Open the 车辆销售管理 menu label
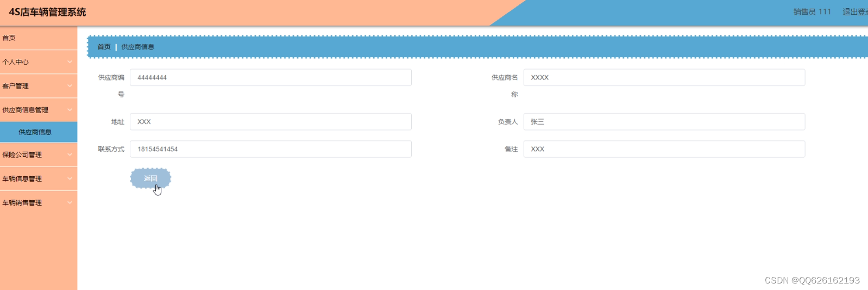 point(22,202)
